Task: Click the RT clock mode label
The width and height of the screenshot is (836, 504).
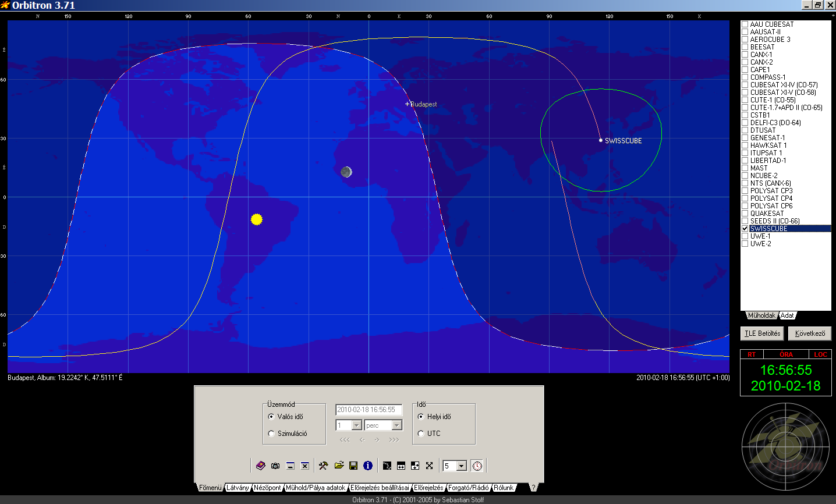Action: 752,354
